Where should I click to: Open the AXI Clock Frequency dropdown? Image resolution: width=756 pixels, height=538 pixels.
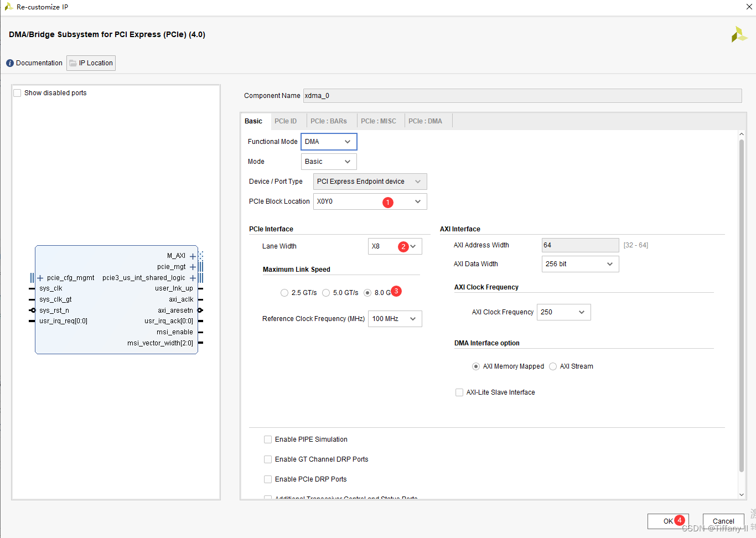tap(564, 312)
